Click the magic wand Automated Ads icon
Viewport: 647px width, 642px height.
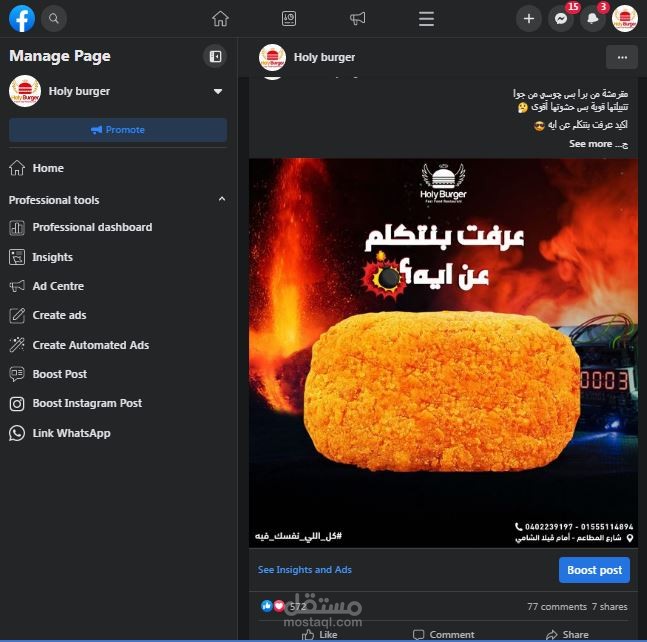click(17, 345)
